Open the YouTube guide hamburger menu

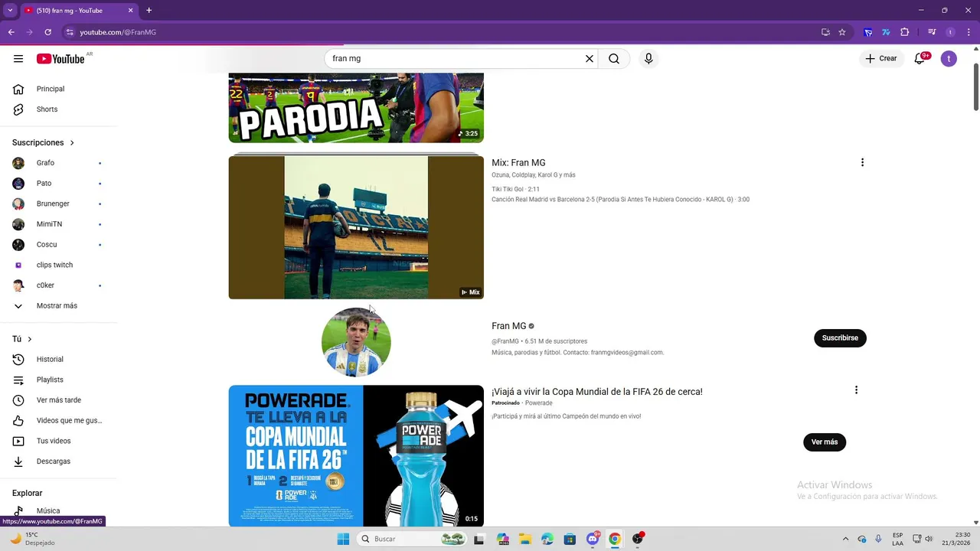[x=18, y=59]
